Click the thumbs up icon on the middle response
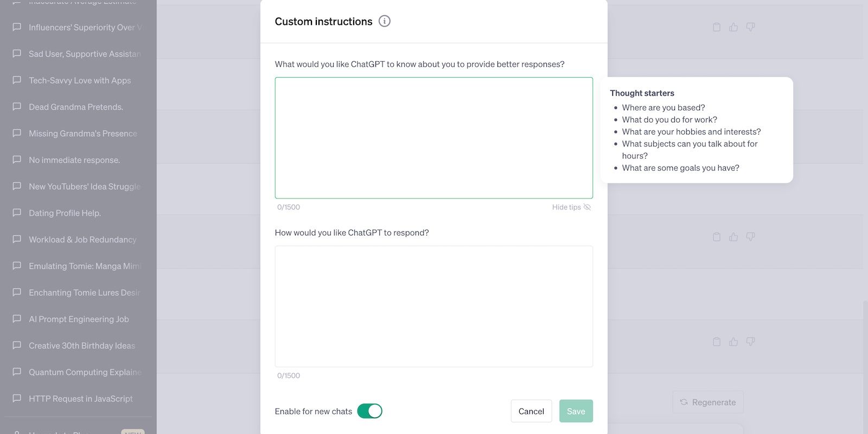868x434 pixels. pos(733,237)
